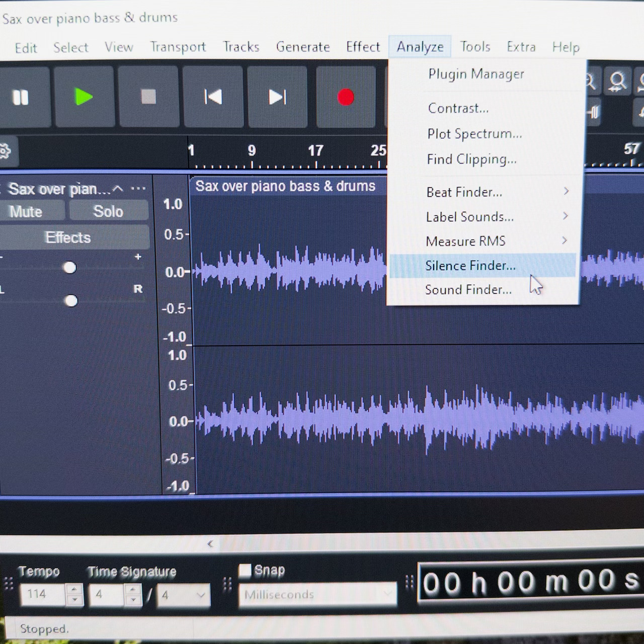This screenshot has height=644, width=644.
Task: Collapse the Sax over pian... track with the up chevron
Action: [118, 189]
